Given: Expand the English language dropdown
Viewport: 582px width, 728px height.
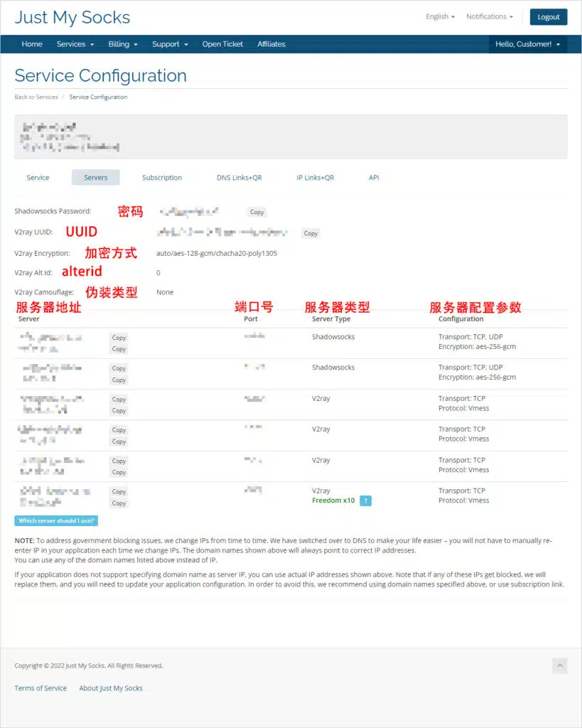Looking at the screenshot, I should point(440,16).
